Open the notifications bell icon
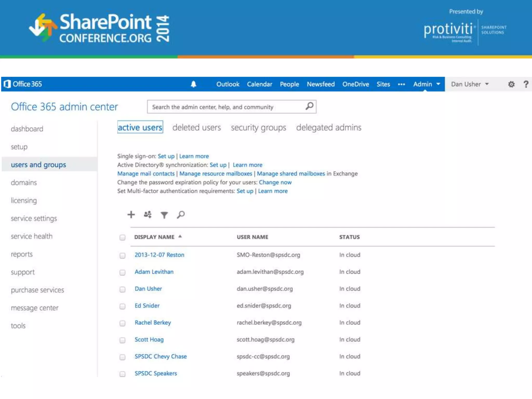Image resolution: width=532 pixels, height=399 pixels. point(194,84)
